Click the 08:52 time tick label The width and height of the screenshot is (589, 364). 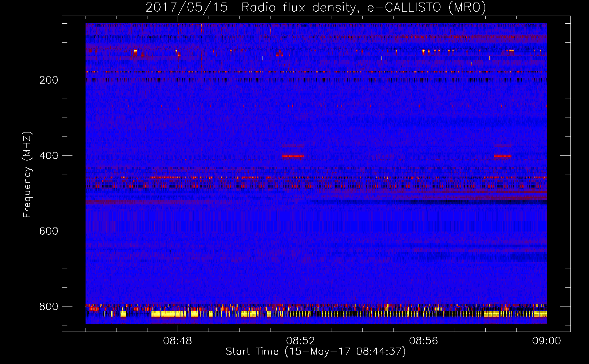click(x=301, y=341)
